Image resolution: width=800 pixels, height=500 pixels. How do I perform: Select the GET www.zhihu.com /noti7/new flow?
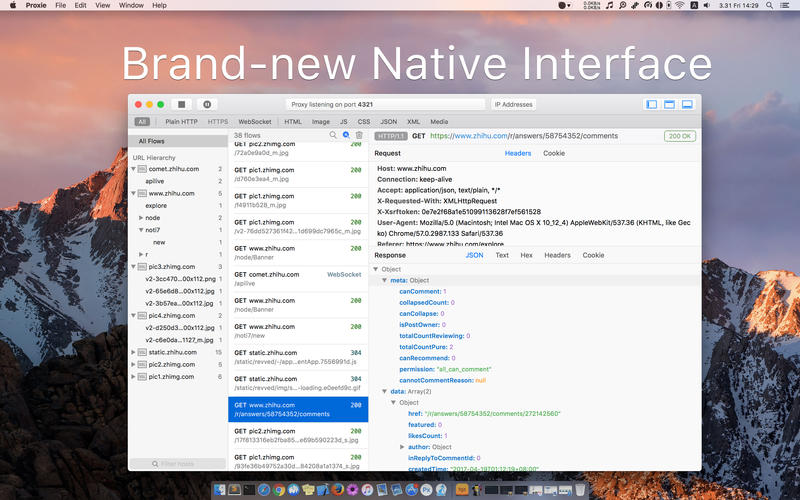coord(298,331)
